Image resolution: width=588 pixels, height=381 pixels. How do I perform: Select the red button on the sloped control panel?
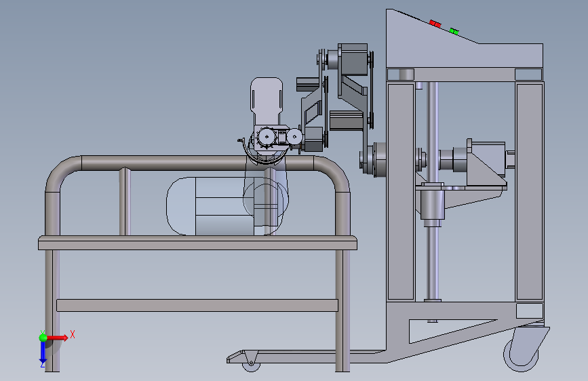pos(435,24)
